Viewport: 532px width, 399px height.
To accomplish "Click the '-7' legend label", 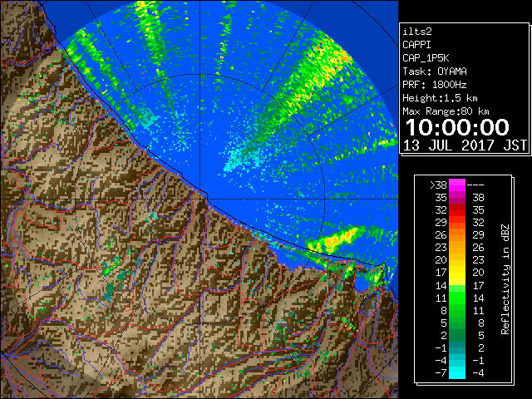I will [441, 373].
